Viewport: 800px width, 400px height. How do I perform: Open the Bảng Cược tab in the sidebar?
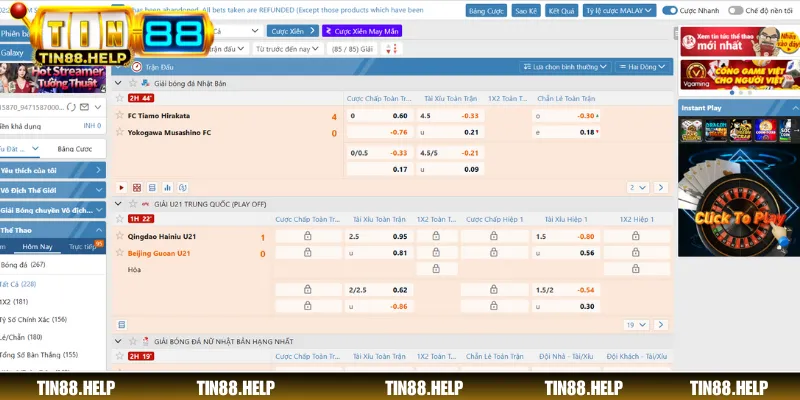click(74, 149)
